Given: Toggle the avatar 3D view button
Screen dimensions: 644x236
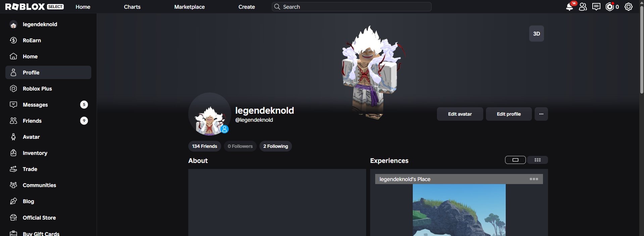Looking at the screenshot, I should tap(537, 34).
